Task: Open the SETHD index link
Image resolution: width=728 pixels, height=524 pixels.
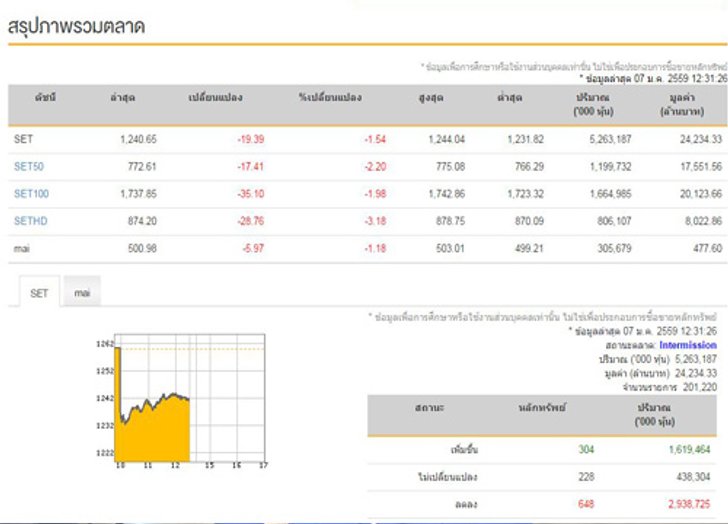Action: pos(31,221)
